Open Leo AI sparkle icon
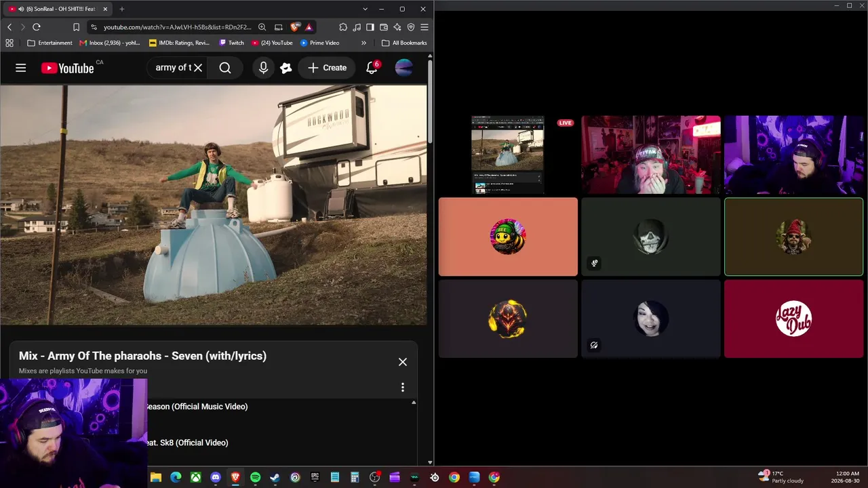 (397, 27)
